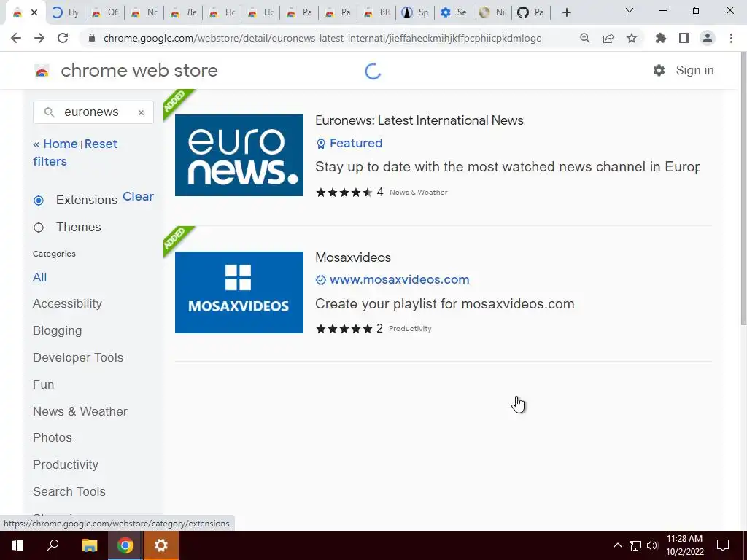This screenshot has width=747, height=560.
Task: Switch to the Settings gear tab
Action: pyautogui.click(x=453, y=13)
